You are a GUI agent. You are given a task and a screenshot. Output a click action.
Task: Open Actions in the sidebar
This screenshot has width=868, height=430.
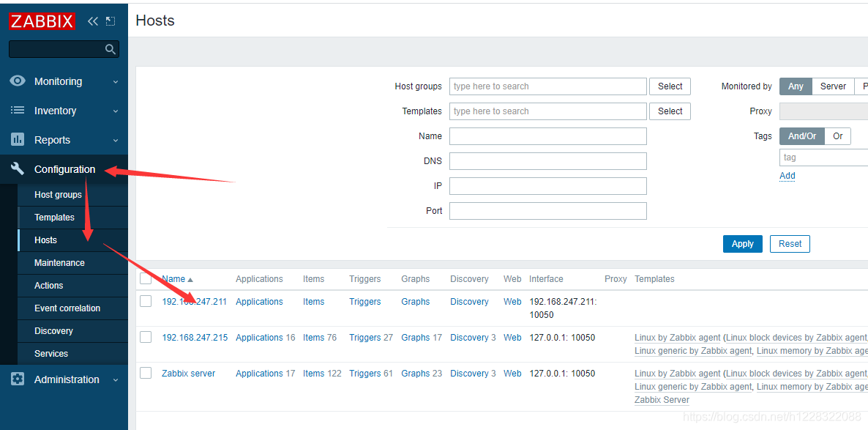49,286
